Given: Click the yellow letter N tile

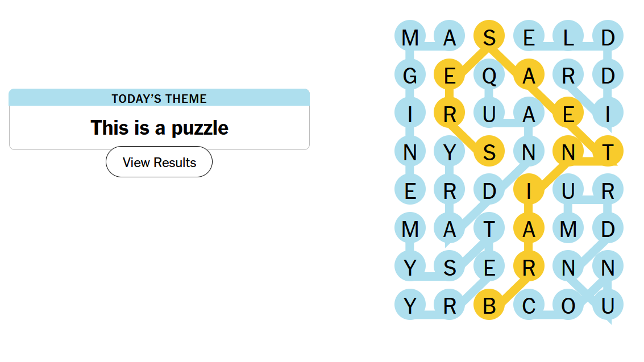Looking at the screenshot, I should coord(568,152).
